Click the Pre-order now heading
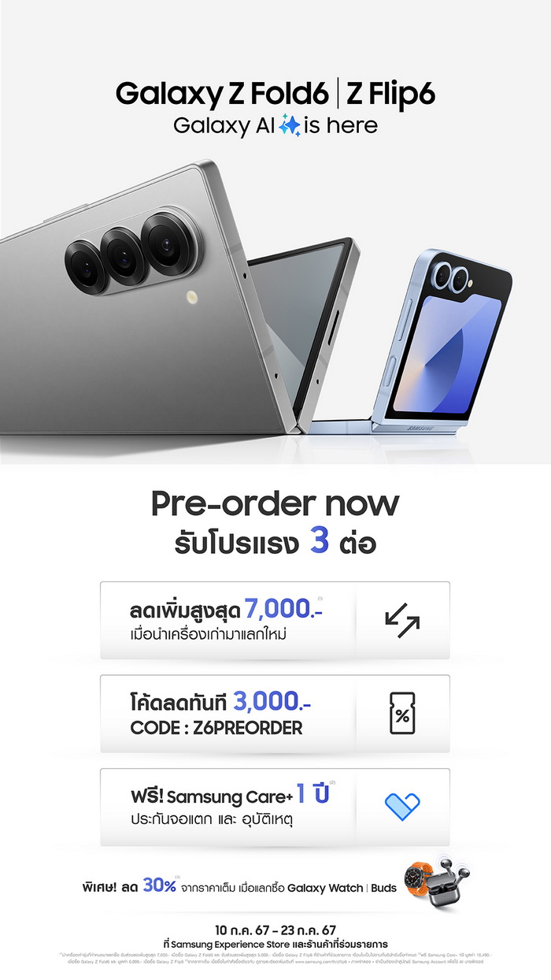Viewport: 551px width, 980px height. 275,503
